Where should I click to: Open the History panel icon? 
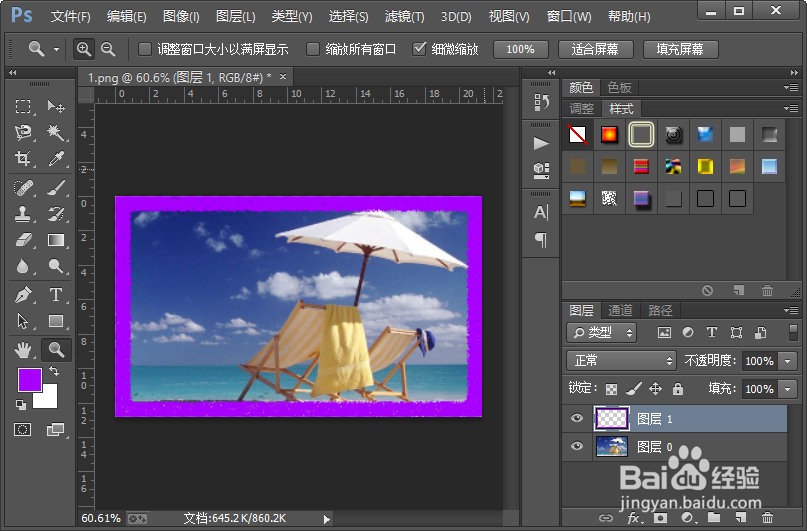pos(541,102)
